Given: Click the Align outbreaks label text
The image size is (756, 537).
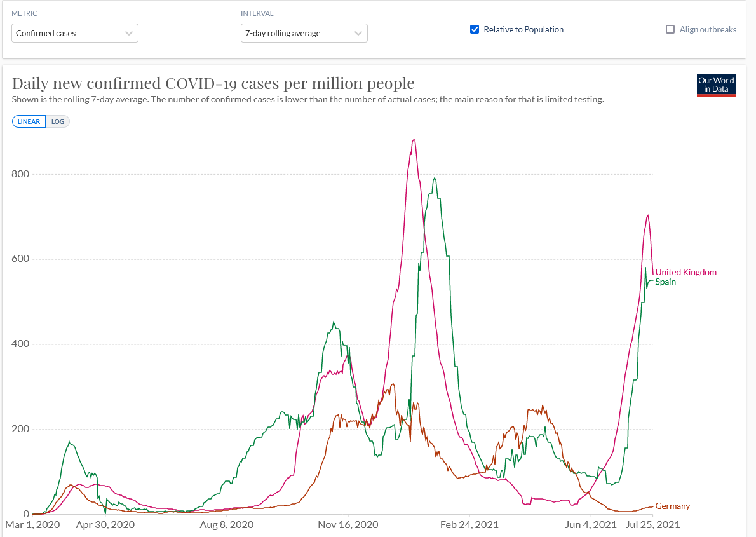Looking at the screenshot, I should click(708, 29).
